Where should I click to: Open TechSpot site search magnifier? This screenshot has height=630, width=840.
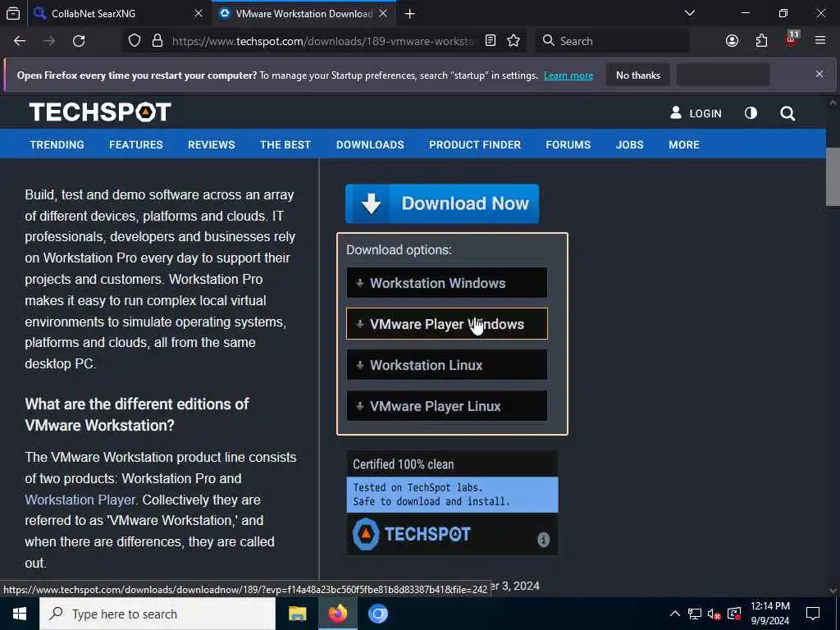[787, 113]
